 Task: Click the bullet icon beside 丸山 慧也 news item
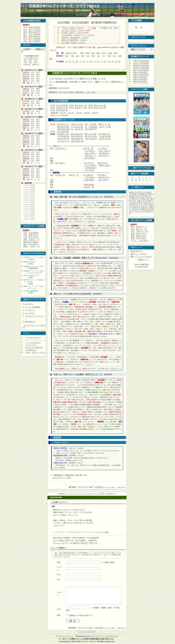click(x=58, y=31)
